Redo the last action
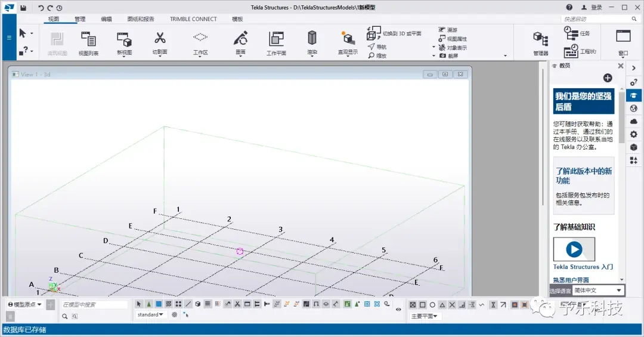Screen dimensions: 644x337 (x=50, y=8)
